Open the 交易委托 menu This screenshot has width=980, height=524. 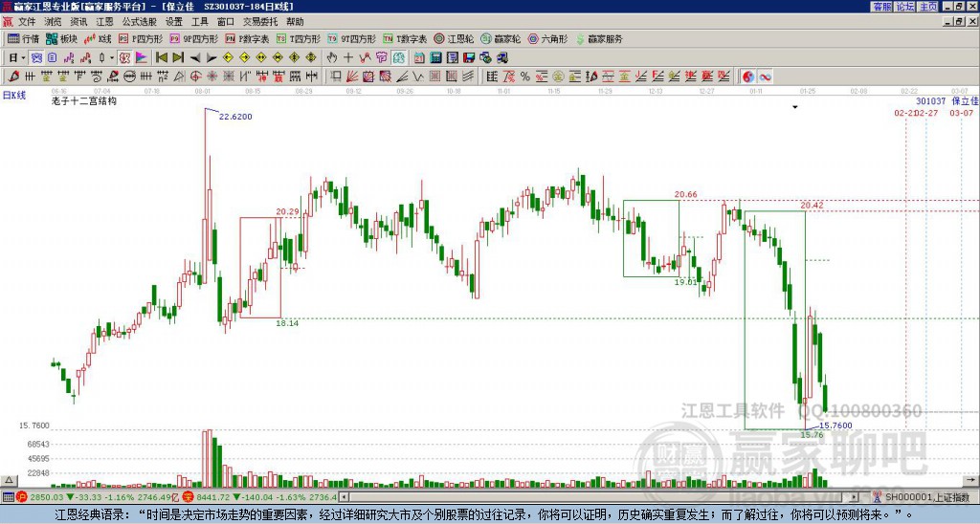click(x=260, y=22)
